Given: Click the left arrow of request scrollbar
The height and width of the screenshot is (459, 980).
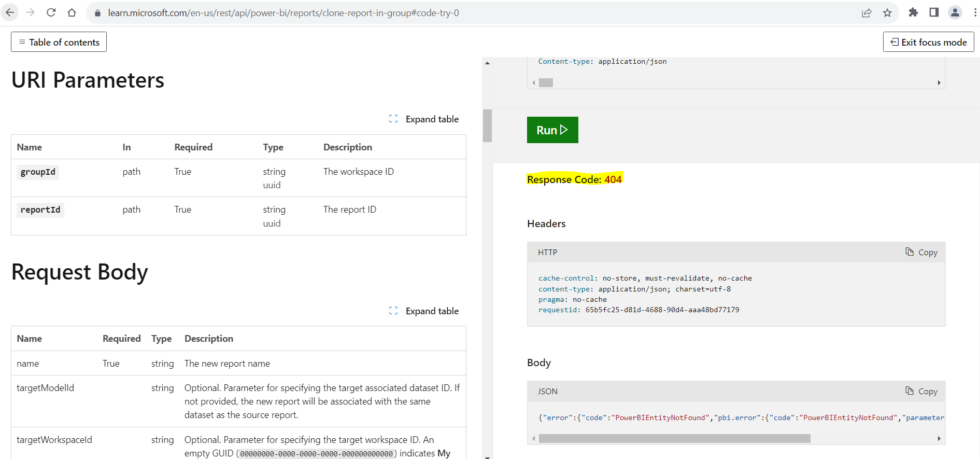Looking at the screenshot, I should click(533, 82).
